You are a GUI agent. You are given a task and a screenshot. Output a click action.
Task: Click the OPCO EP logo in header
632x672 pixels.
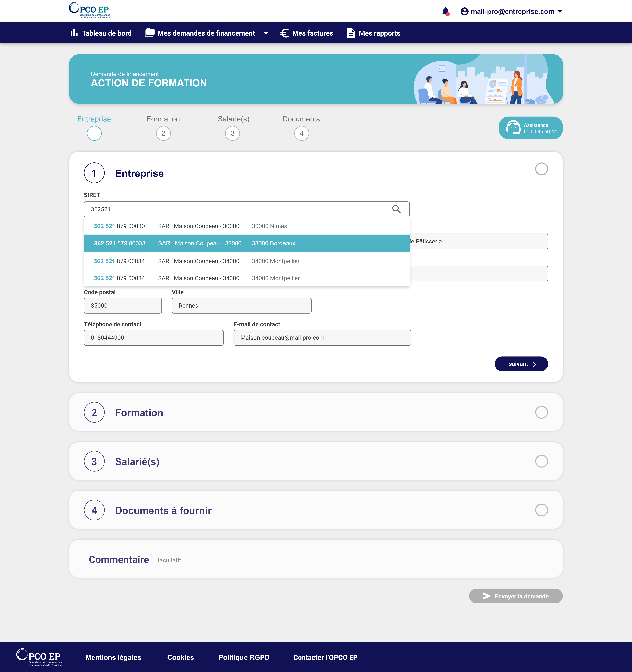pos(89,10)
